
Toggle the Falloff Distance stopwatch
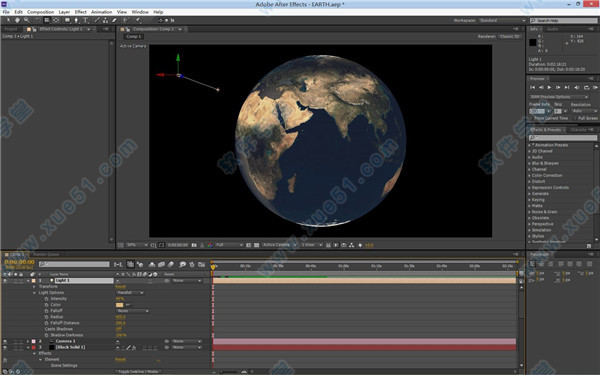[x=46, y=323]
